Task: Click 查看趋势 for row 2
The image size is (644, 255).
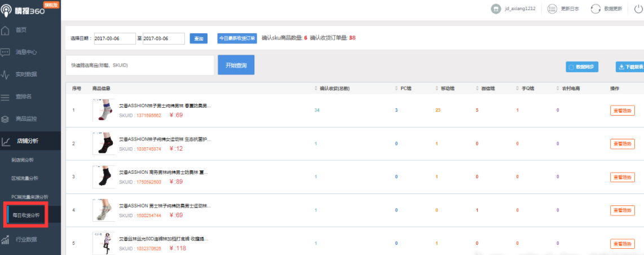Action: point(622,144)
